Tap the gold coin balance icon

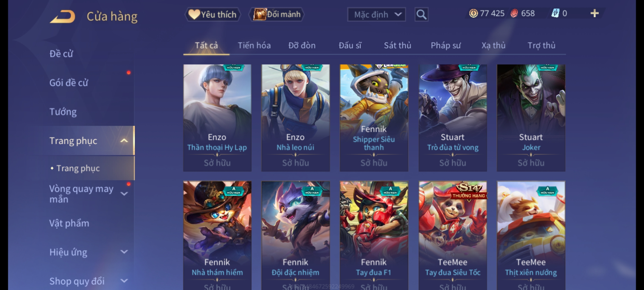pos(473,13)
